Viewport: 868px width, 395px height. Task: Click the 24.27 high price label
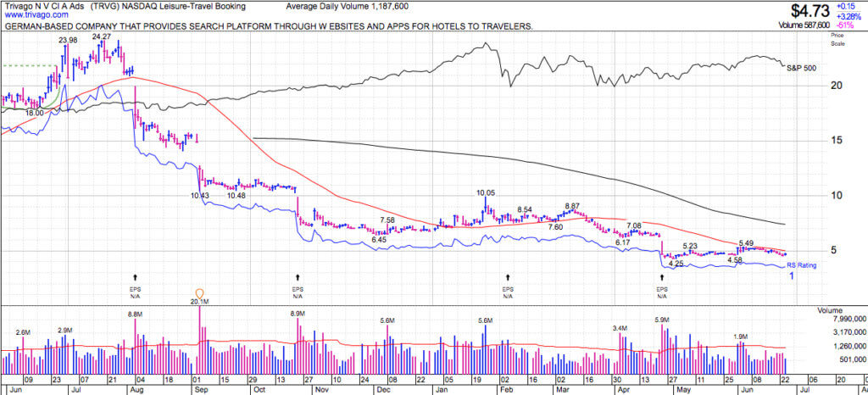(x=103, y=36)
